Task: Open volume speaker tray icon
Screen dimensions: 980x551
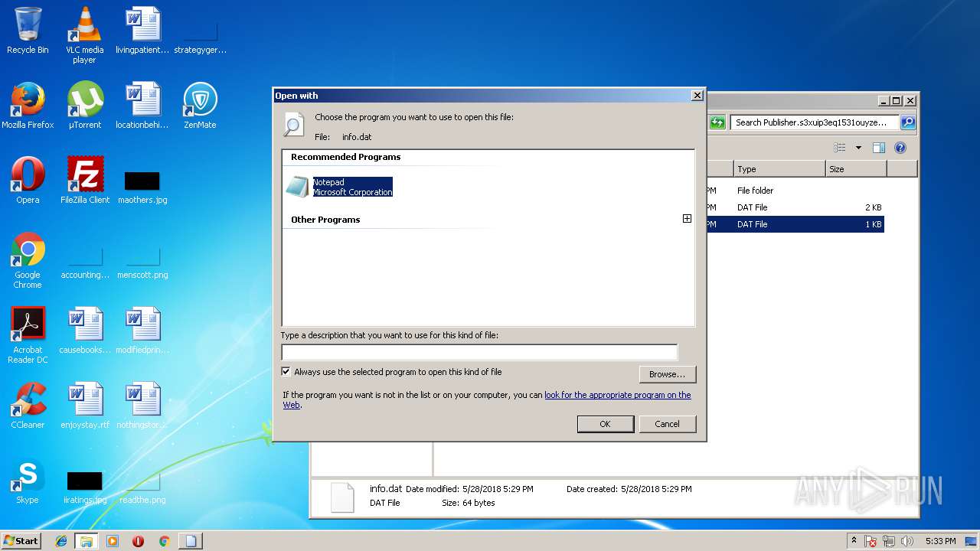Action: point(908,541)
